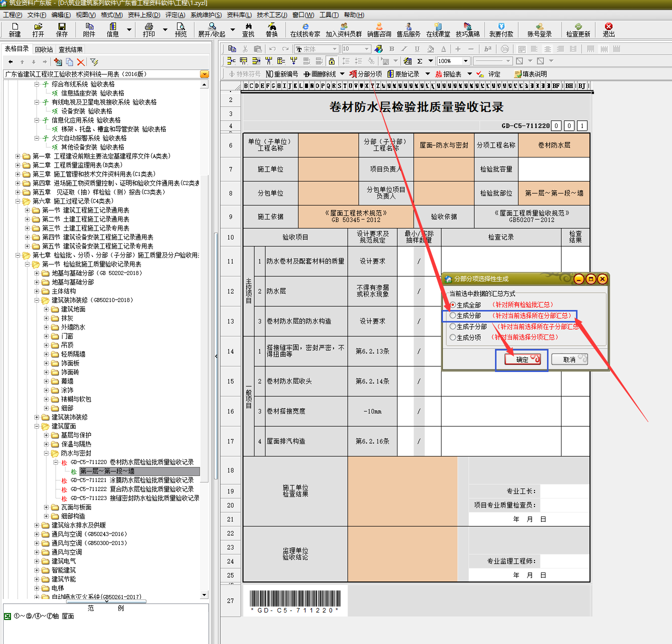This screenshot has height=644, width=672.
Task: Click the 加入资料员群 group icon
Action: coord(343,30)
